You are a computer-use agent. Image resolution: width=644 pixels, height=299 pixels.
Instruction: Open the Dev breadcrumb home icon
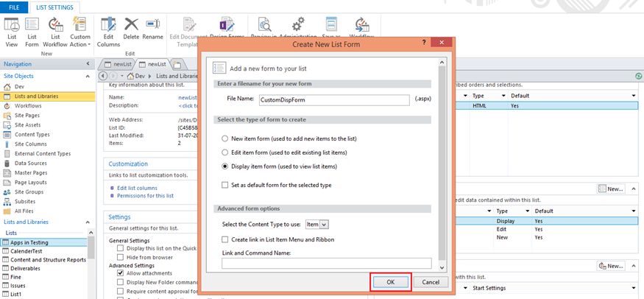(x=130, y=76)
